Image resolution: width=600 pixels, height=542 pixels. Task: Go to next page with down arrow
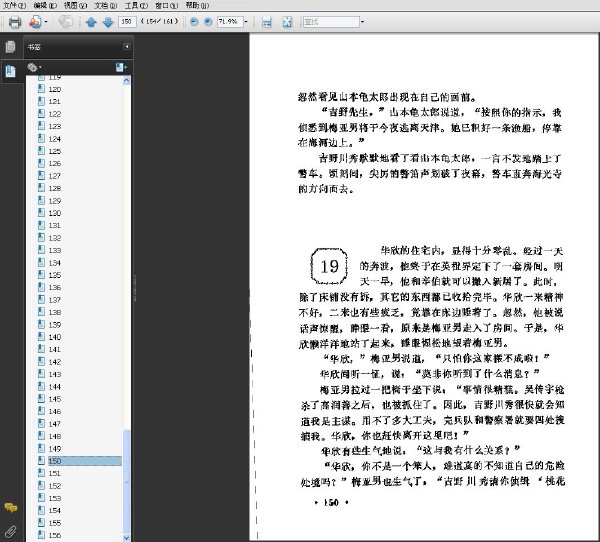click(x=108, y=22)
